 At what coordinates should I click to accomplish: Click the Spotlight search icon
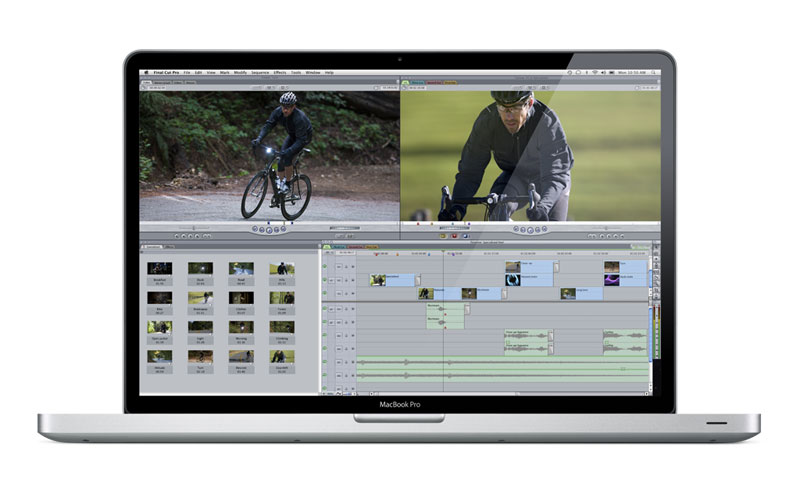(x=655, y=73)
